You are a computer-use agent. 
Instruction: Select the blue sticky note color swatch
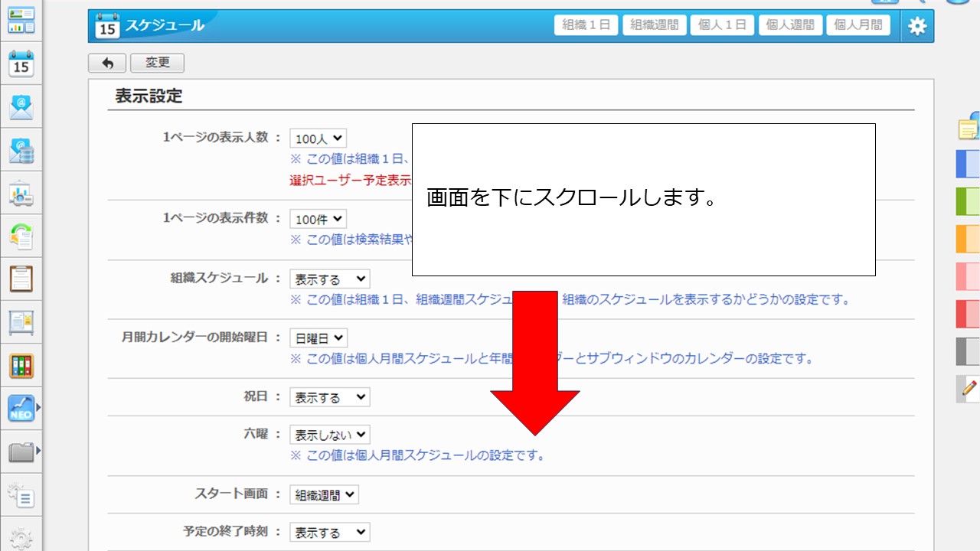(x=969, y=164)
